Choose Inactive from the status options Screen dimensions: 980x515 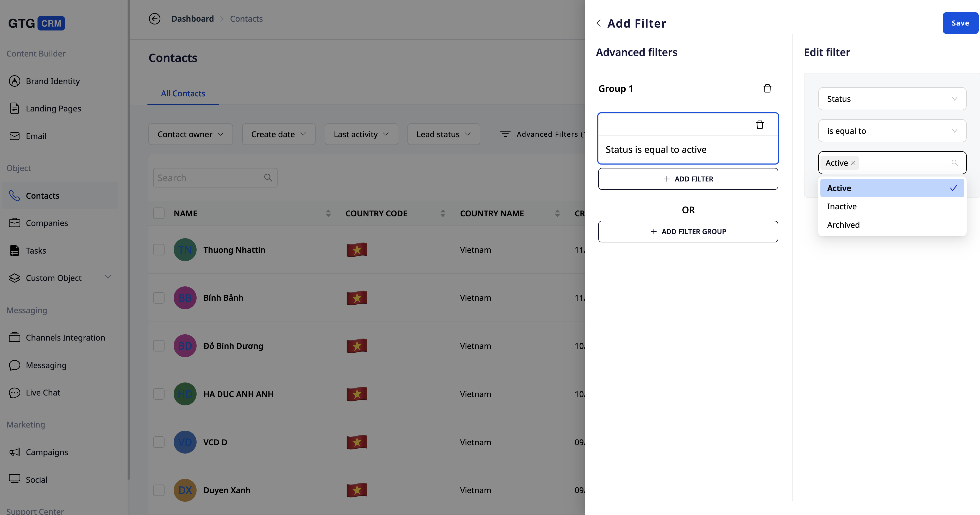click(x=841, y=206)
